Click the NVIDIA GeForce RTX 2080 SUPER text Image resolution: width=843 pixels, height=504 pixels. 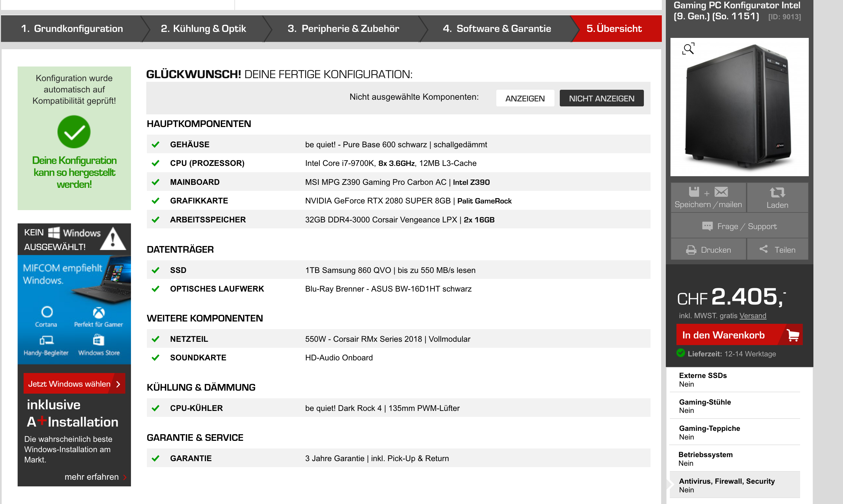point(408,201)
